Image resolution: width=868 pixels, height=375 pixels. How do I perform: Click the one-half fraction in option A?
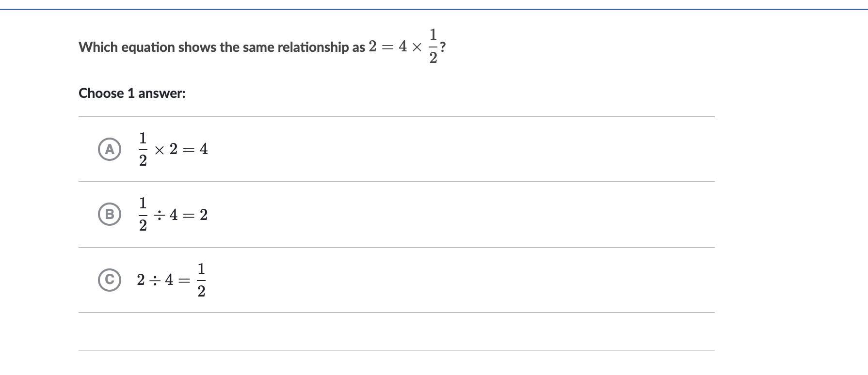pyautogui.click(x=143, y=149)
